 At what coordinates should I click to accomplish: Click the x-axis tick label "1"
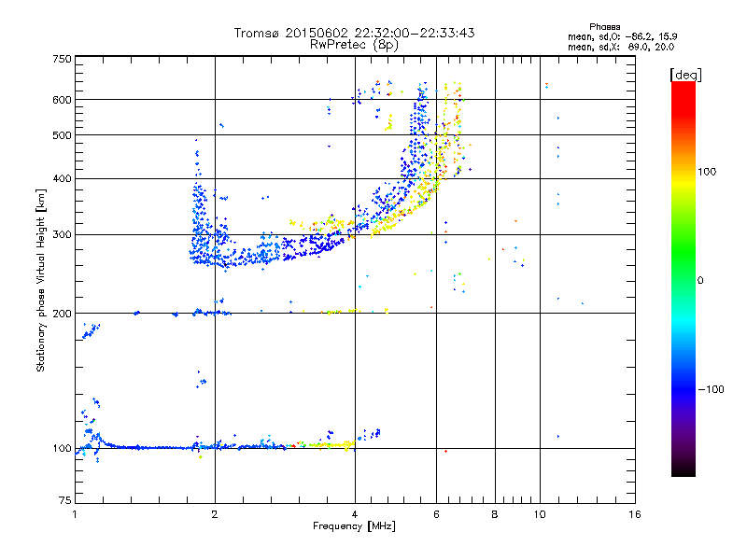[75, 515]
